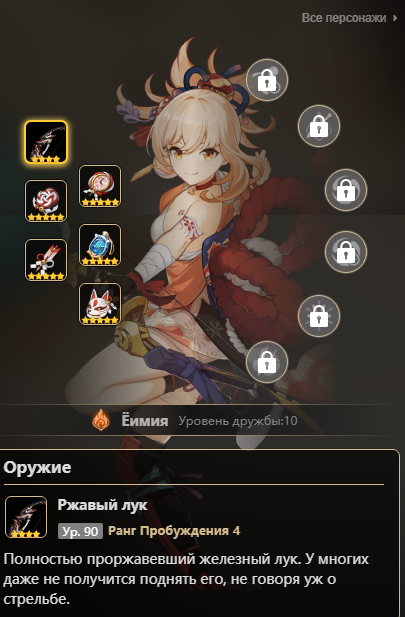Open the red flower artifact slot
405x617 pixels.
[x=46, y=201]
